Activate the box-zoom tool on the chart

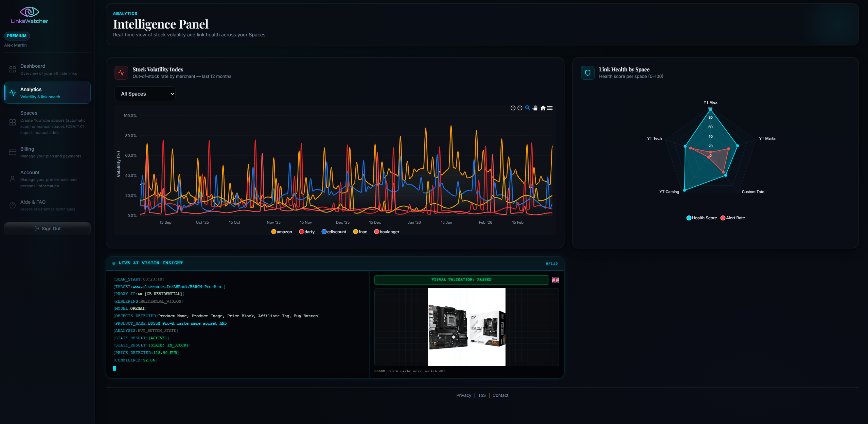528,108
